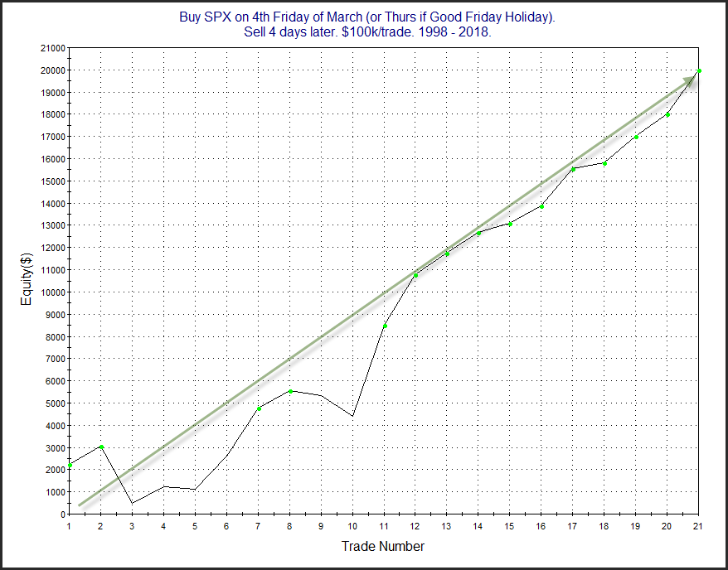Click x-axis trade number label 10
Screen dimensions: 728x570
[x=353, y=524]
